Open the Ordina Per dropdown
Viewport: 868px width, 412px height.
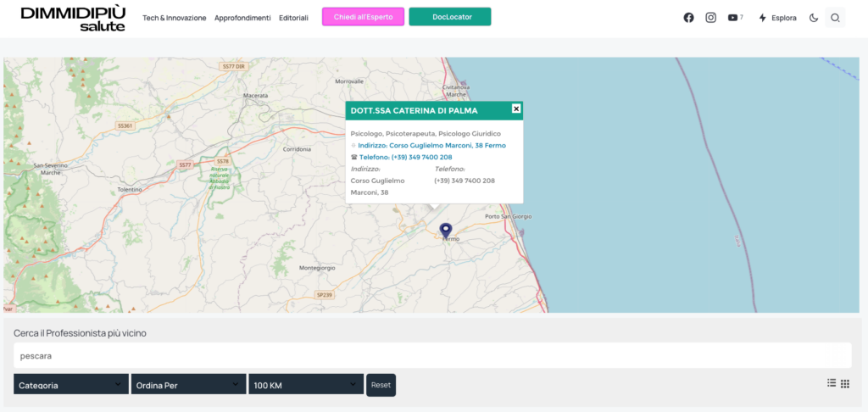pos(188,385)
